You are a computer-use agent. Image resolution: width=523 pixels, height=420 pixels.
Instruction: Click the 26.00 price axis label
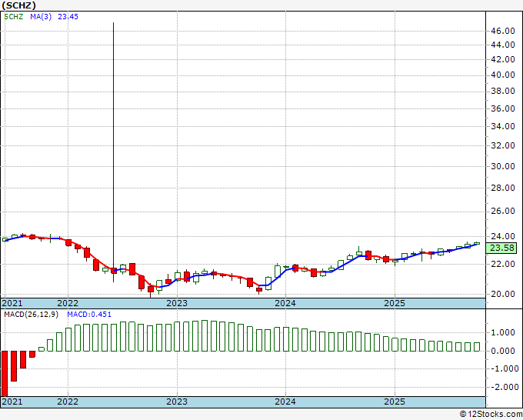[503, 212]
